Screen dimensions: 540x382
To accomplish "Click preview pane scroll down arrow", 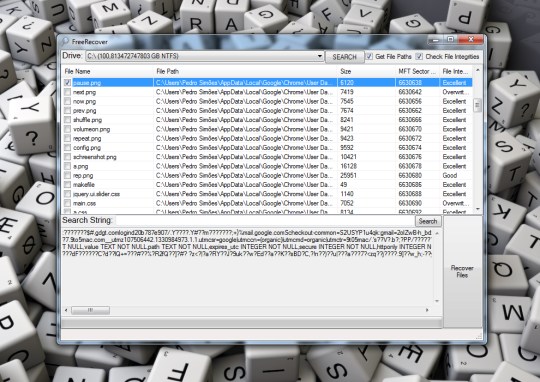I will (437, 301).
